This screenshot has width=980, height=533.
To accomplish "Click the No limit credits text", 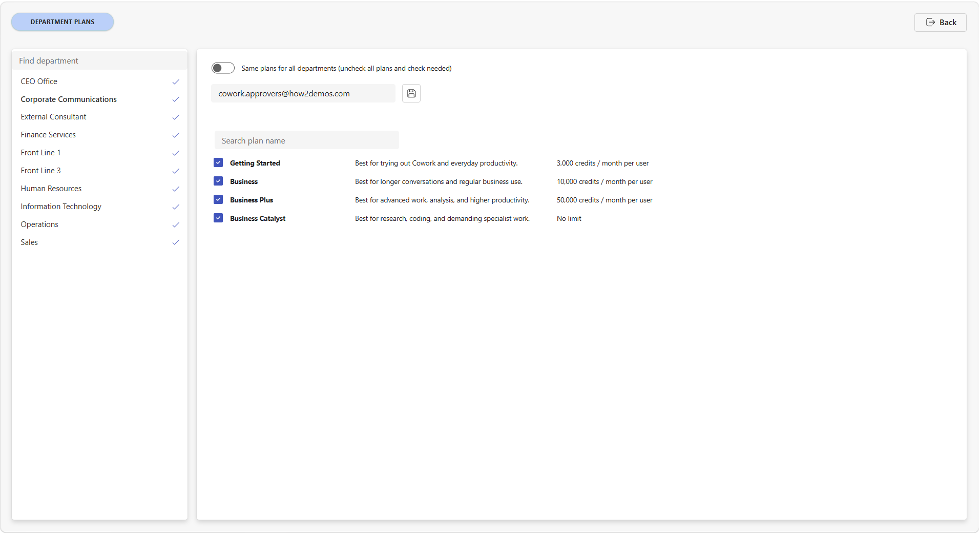I will point(569,218).
